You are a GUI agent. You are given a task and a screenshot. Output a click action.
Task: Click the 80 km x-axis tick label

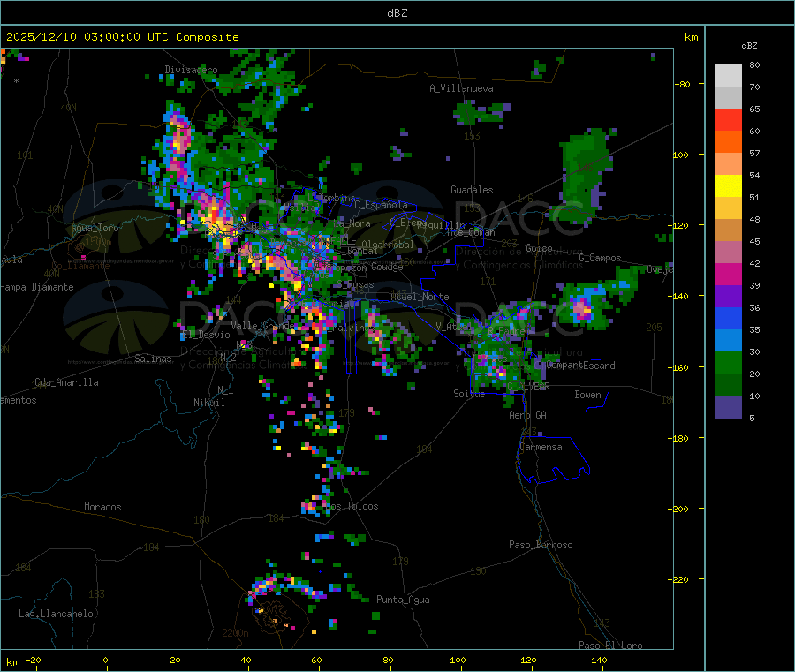point(388,660)
